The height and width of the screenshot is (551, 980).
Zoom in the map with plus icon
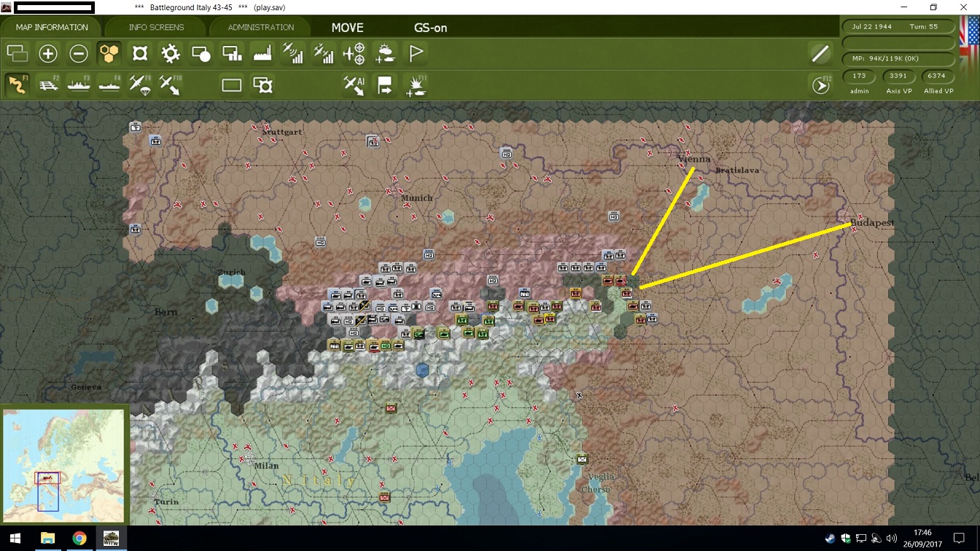point(47,53)
